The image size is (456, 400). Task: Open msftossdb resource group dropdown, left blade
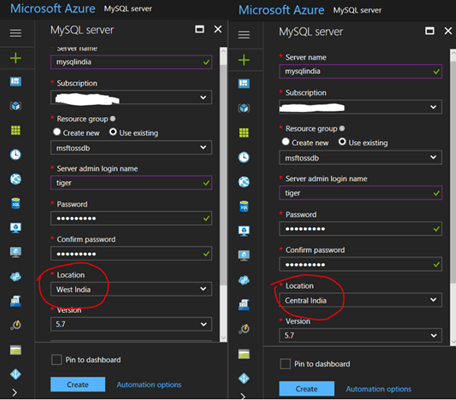[131, 148]
